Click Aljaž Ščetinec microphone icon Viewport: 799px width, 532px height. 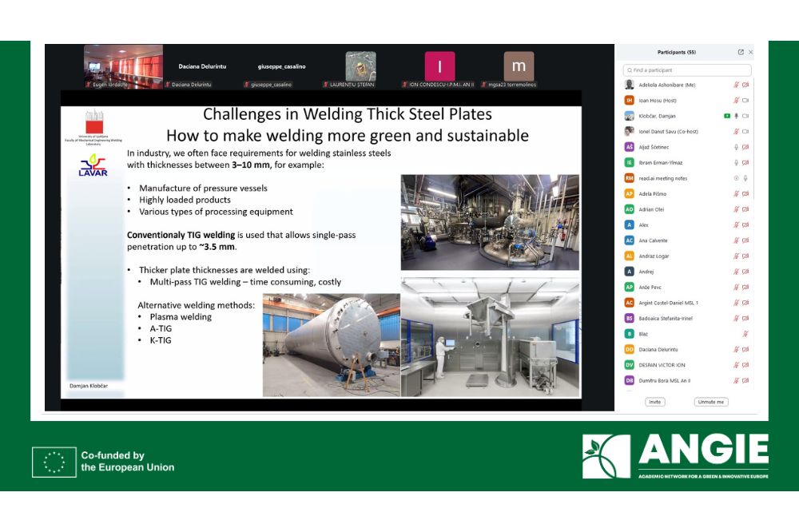coord(737,147)
